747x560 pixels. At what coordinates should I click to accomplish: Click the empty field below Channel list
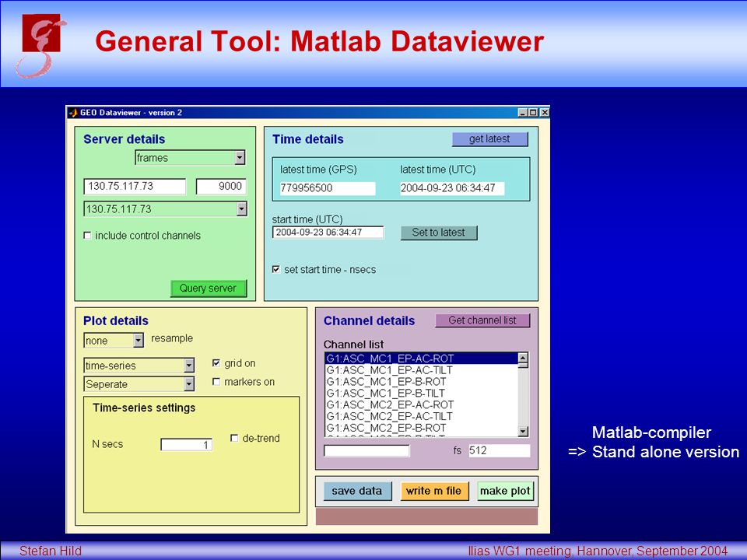pos(366,450)
